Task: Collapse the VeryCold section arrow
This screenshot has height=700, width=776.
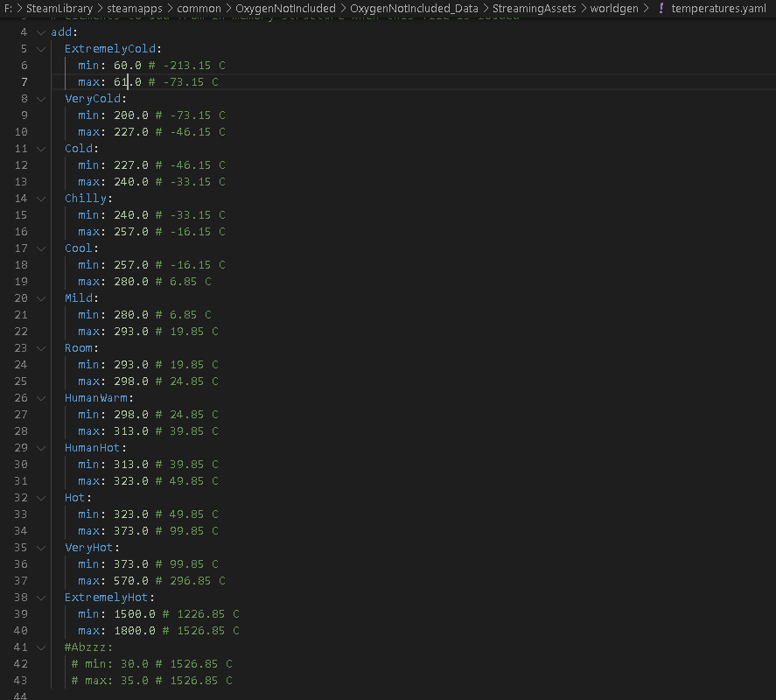Action: [41, 99]
